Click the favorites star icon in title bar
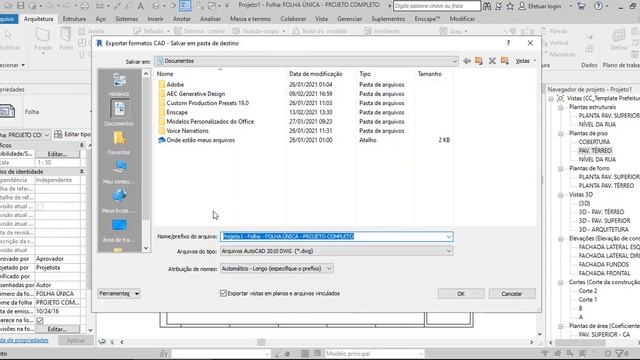Viewport: 640px width, 360px height. pos(510,6)
